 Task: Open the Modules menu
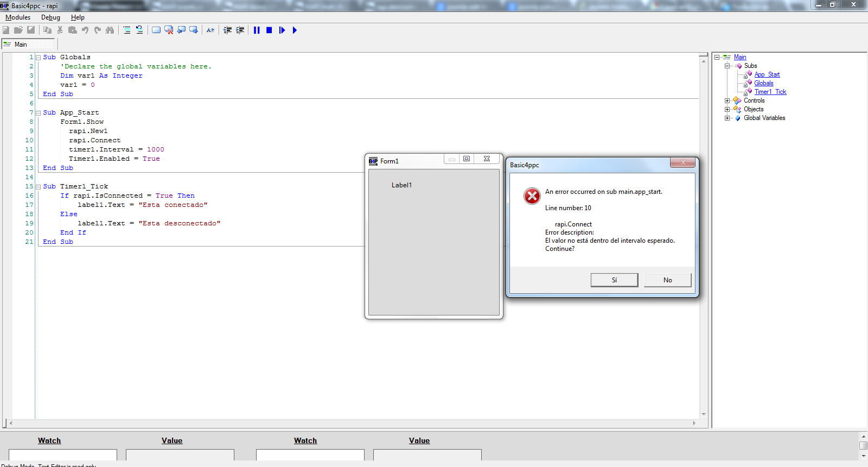click(18, 17)
